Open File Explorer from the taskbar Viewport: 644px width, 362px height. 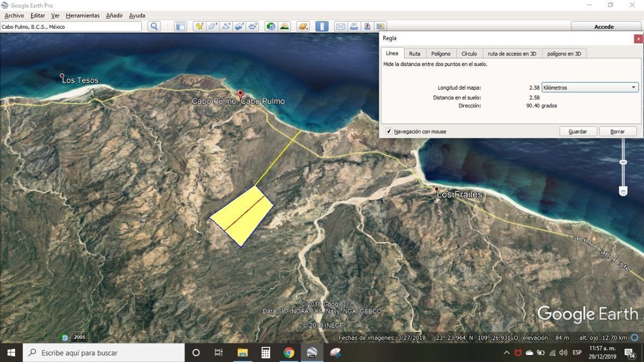[243, 352]
